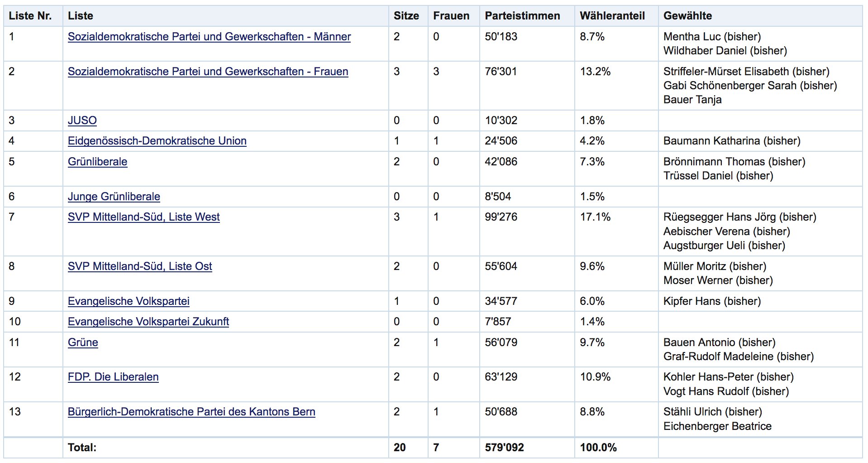
Task: Open the Grünliberale list link
Action: point(98,162)
